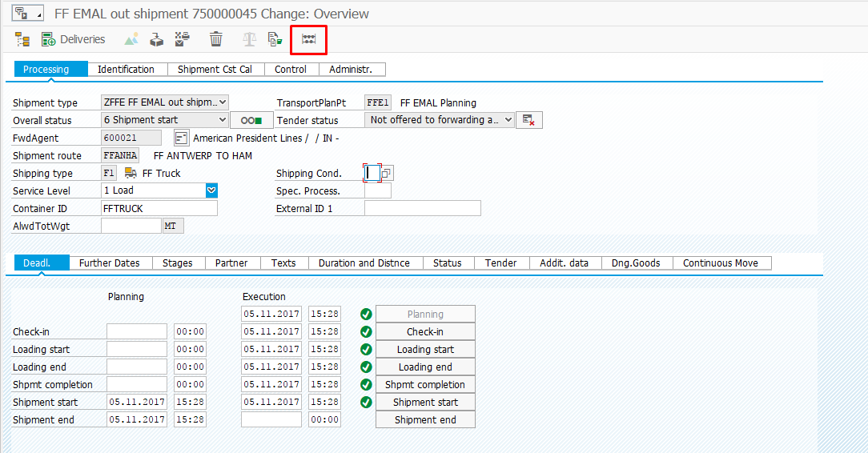The height and width of the screenshot is (453, 868).
Task: Click the documents log toolbar icon
Action: [x=275, y=39]
